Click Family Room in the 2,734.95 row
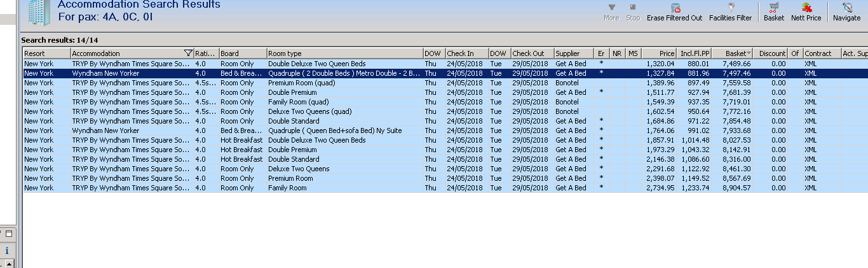 [287, 188]
